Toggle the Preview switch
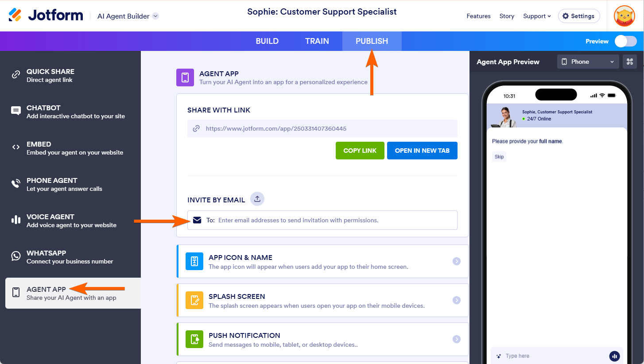This screenshot has height=364, width=644. click(625, 41)
